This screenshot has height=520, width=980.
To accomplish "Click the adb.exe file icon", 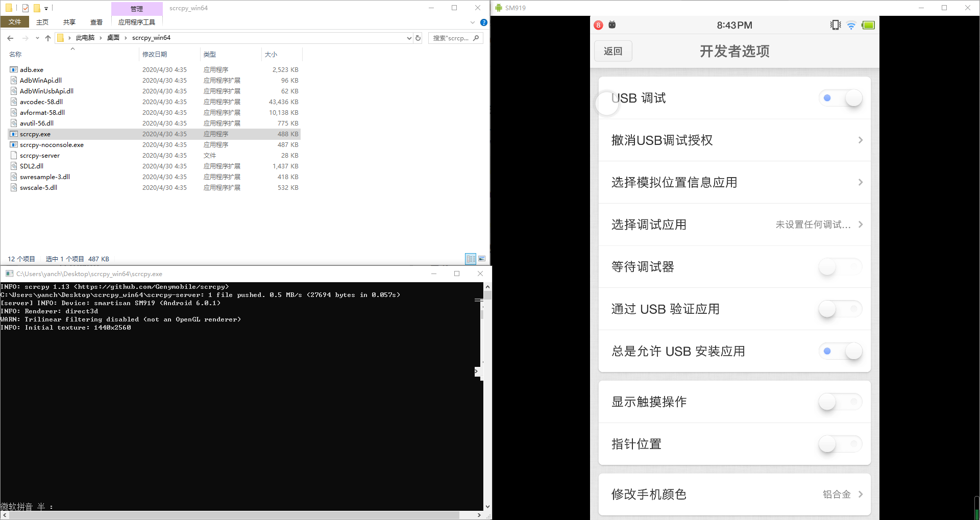I will coord(14,69).
